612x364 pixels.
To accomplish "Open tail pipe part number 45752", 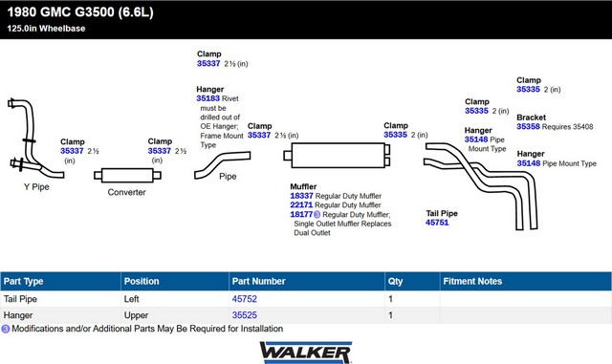I will (245, 299).
